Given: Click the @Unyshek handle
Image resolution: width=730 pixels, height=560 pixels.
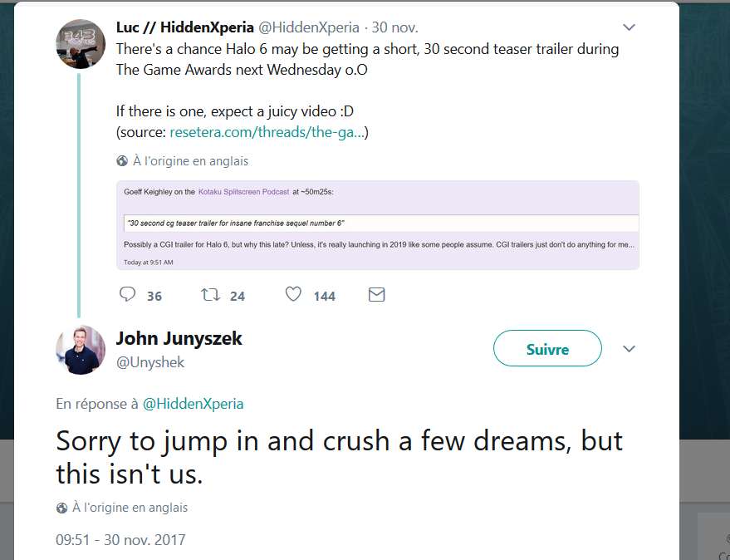Looking at the screenshot, I should tap(150, 362).
